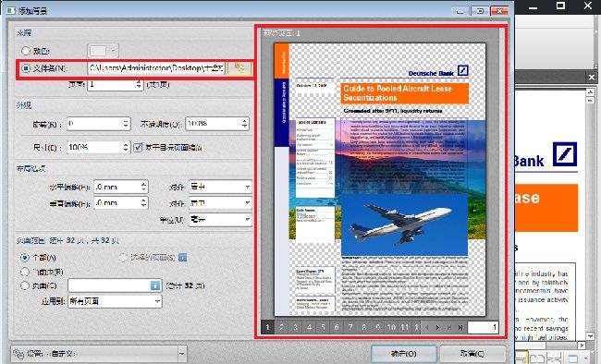Select the custom Pages radio button

25,285
